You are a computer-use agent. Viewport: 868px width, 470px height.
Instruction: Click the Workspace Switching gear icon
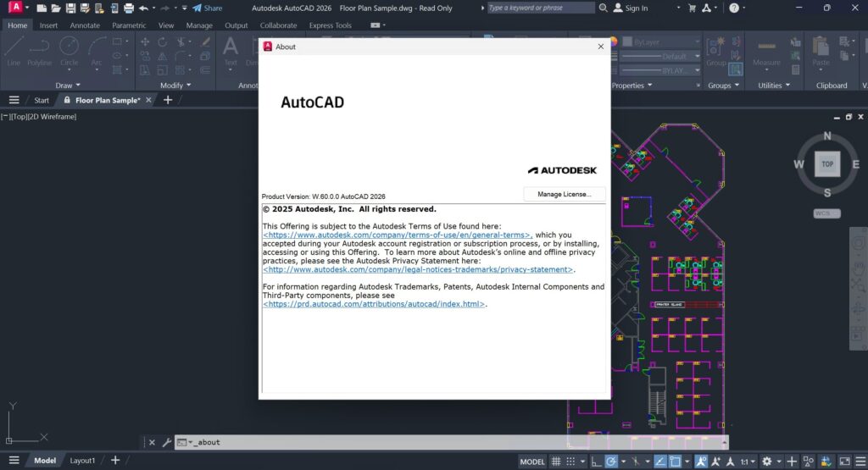click(x=766, y=462)
